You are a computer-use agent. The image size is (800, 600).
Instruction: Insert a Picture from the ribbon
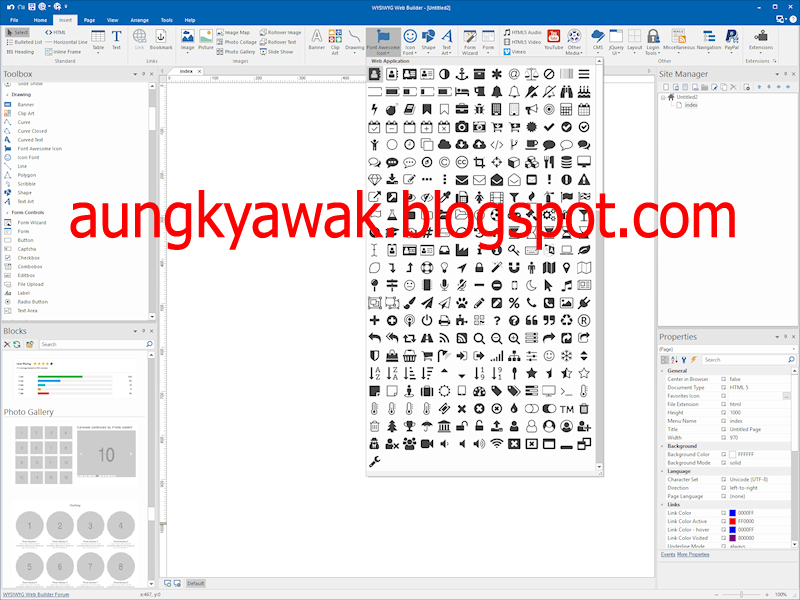(206, 40)
